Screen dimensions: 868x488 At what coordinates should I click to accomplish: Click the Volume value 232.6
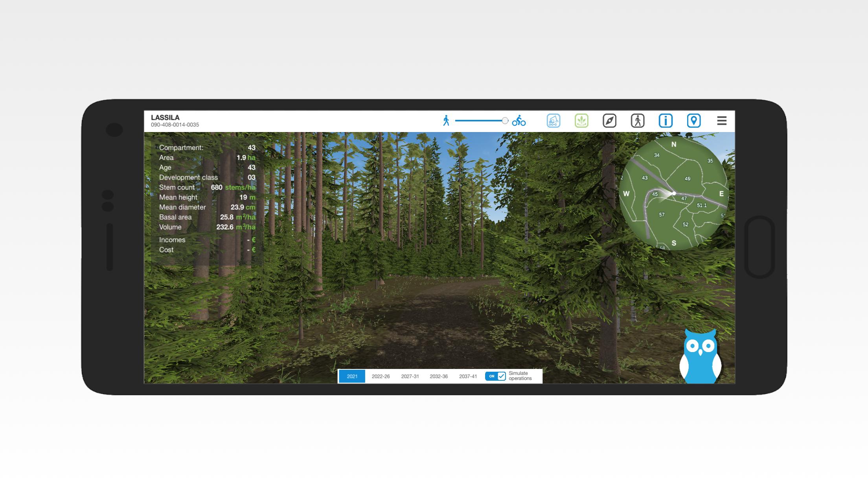tap(225, 227)
